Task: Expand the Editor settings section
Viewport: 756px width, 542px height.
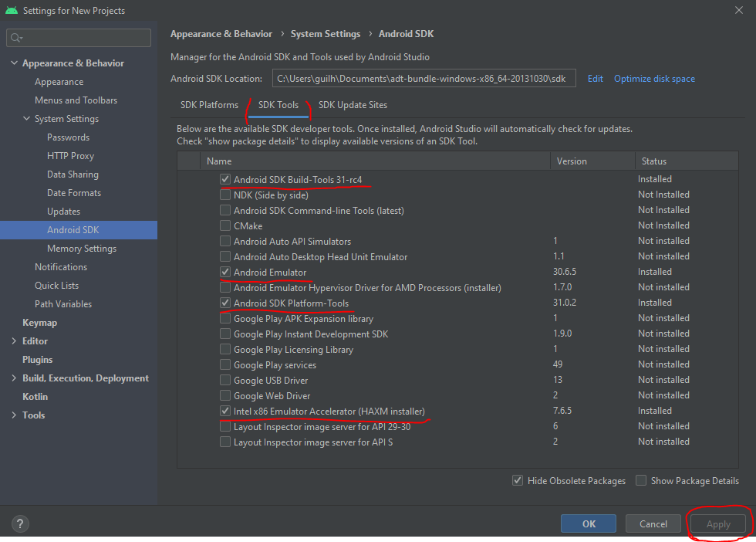Action: click(14, 341)
